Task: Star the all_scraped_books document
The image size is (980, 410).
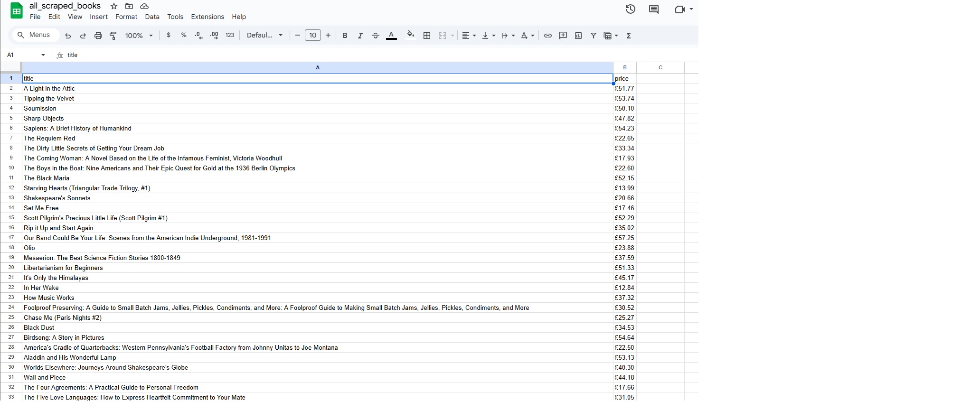Action: (x=114, y=6)
